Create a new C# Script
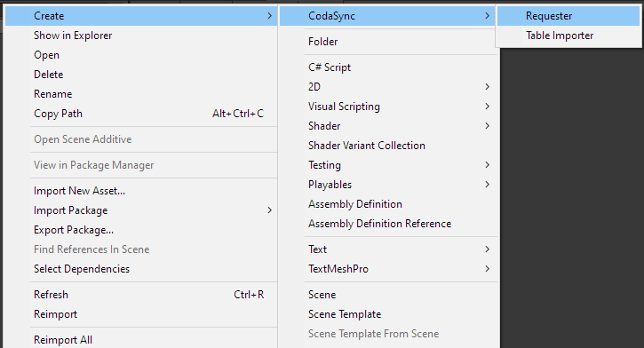 tap(387, 67)
